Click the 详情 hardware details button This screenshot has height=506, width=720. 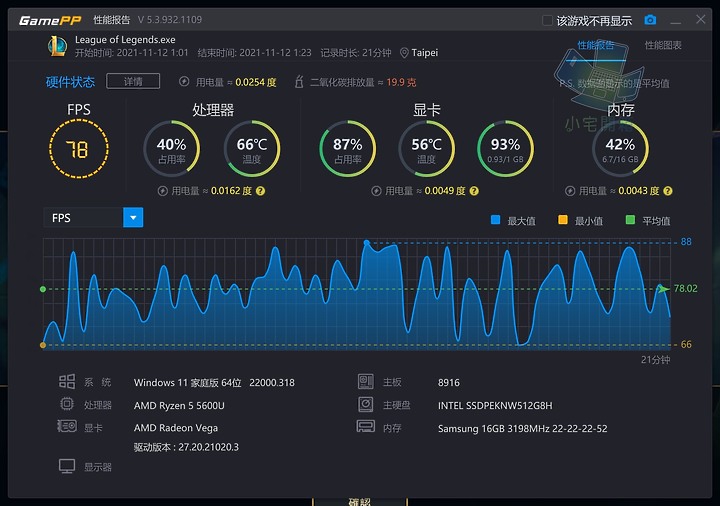(x=133, y=81)
